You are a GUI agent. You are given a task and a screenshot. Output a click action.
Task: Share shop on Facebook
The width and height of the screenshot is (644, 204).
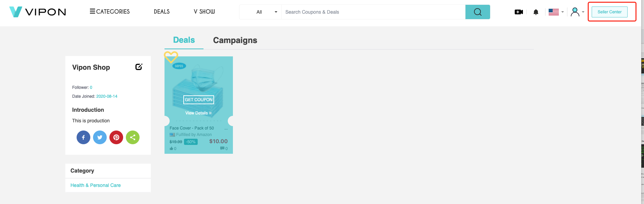tap(83, 137)
